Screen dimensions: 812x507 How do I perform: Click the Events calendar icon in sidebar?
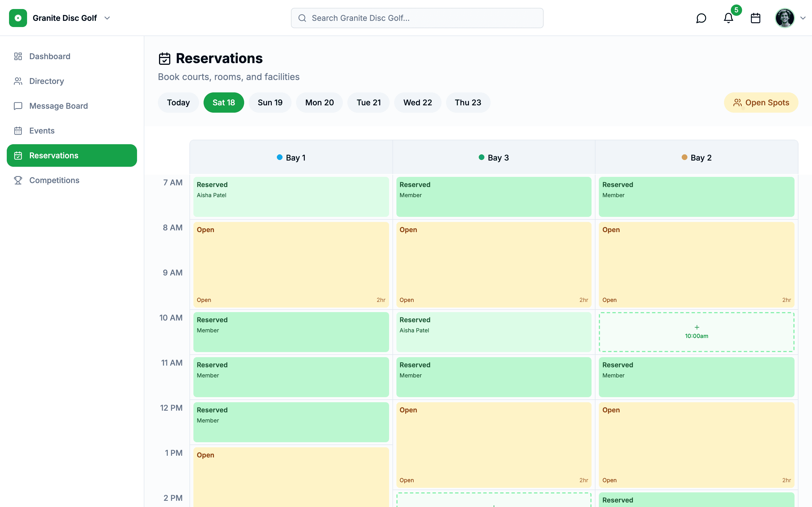pyautogui.click(x=18, y=131)
